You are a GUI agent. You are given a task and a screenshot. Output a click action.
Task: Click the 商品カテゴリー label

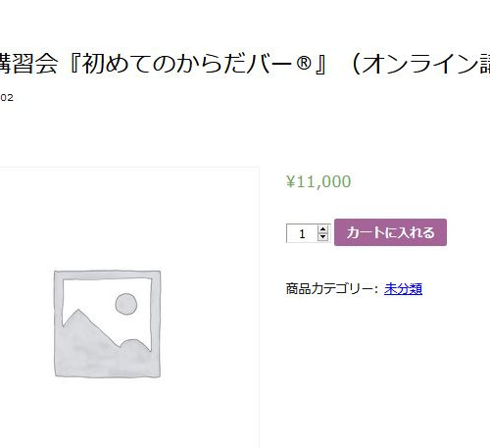332,289
